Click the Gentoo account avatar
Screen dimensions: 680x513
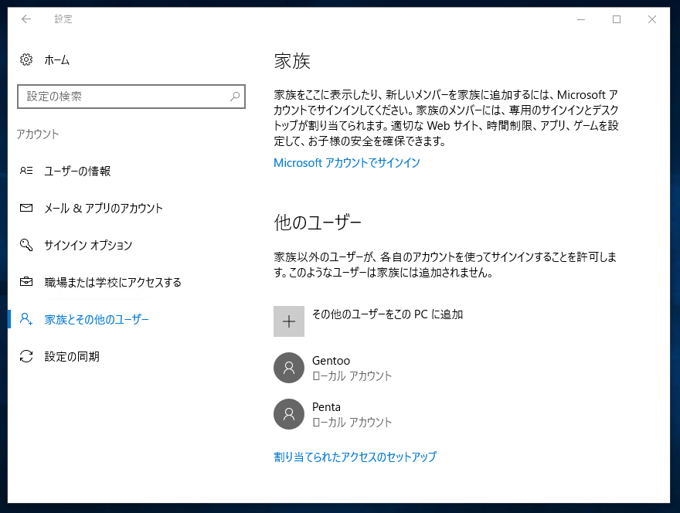point(289,368)
